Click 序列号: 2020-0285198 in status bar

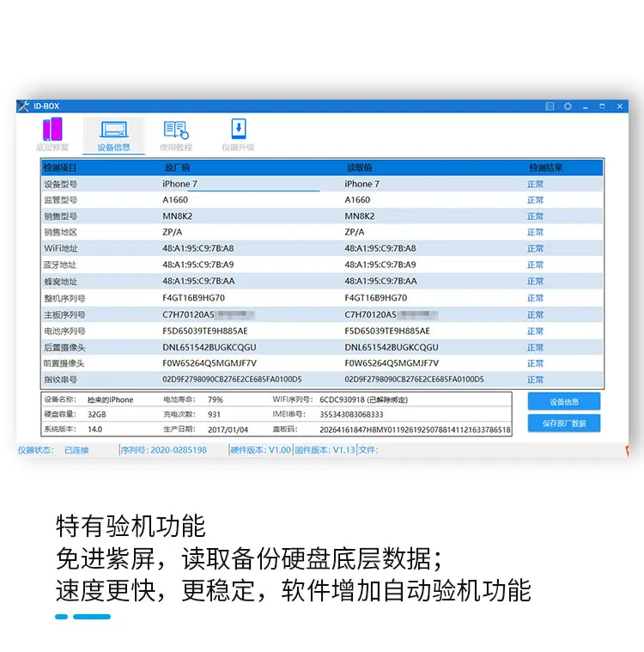(x=163, y=450)
